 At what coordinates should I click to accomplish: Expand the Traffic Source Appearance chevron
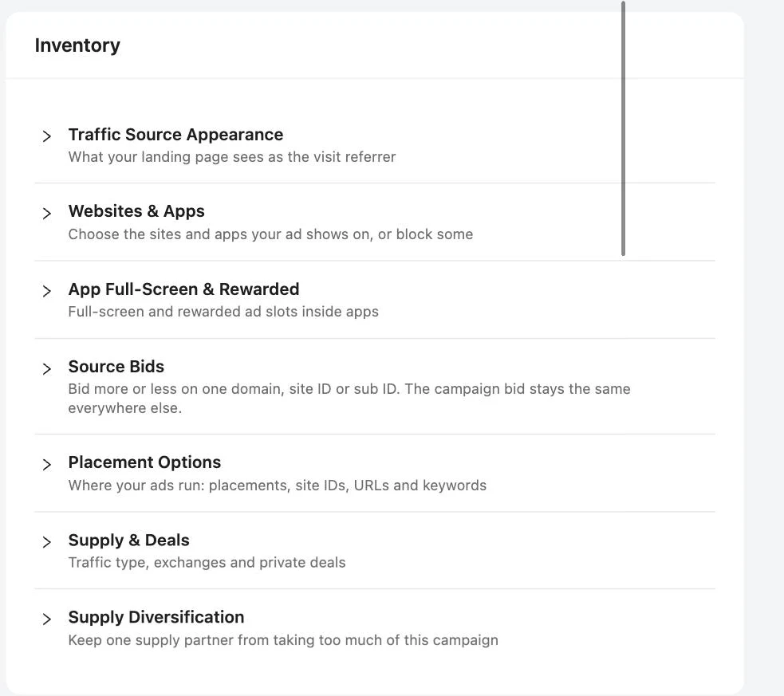(x=46, y=136)
